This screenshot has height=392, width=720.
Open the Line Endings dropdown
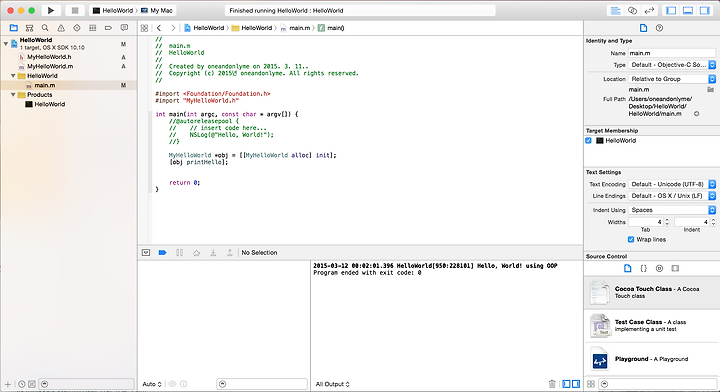click(672, 196)
